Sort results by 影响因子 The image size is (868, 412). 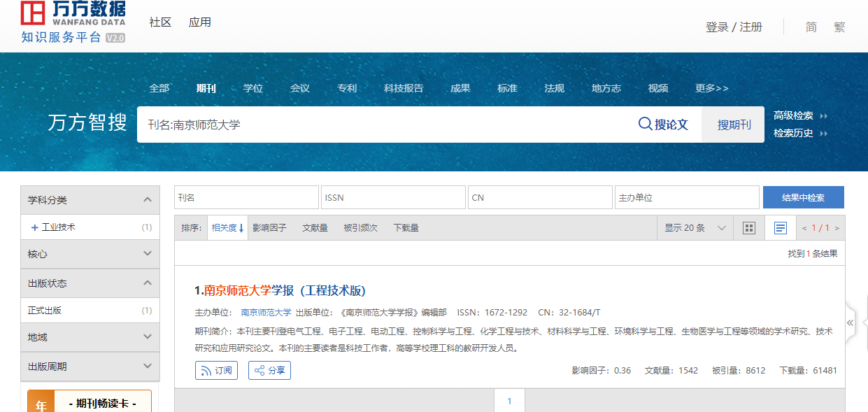pyautogui.click(x=269, y=228)
